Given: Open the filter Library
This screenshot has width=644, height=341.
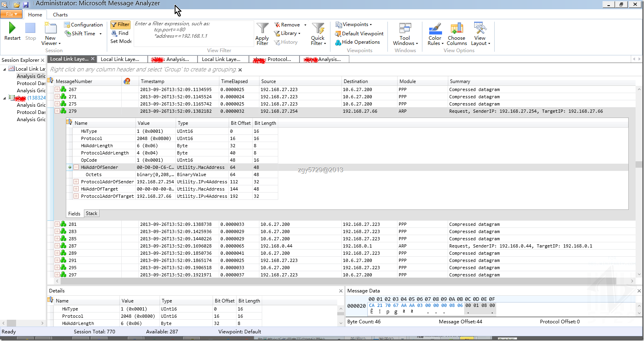Looking at the screenshot, I should [x=287, y=33].
